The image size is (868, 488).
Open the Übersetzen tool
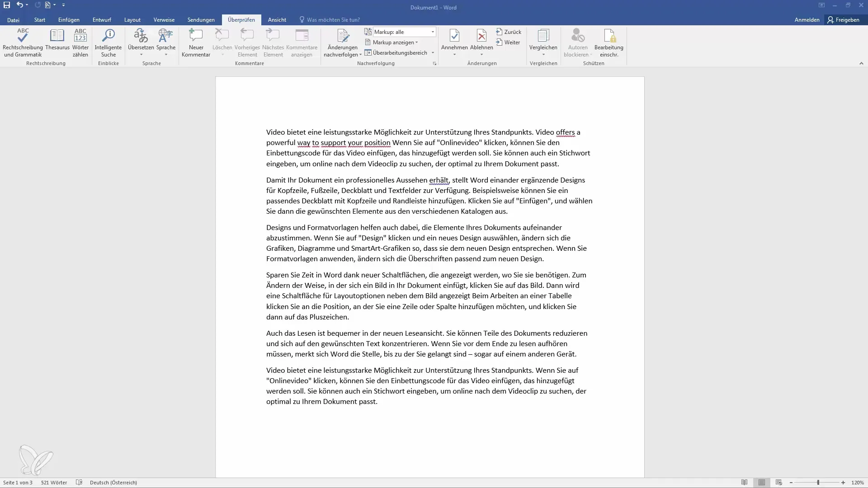[141, 42]
